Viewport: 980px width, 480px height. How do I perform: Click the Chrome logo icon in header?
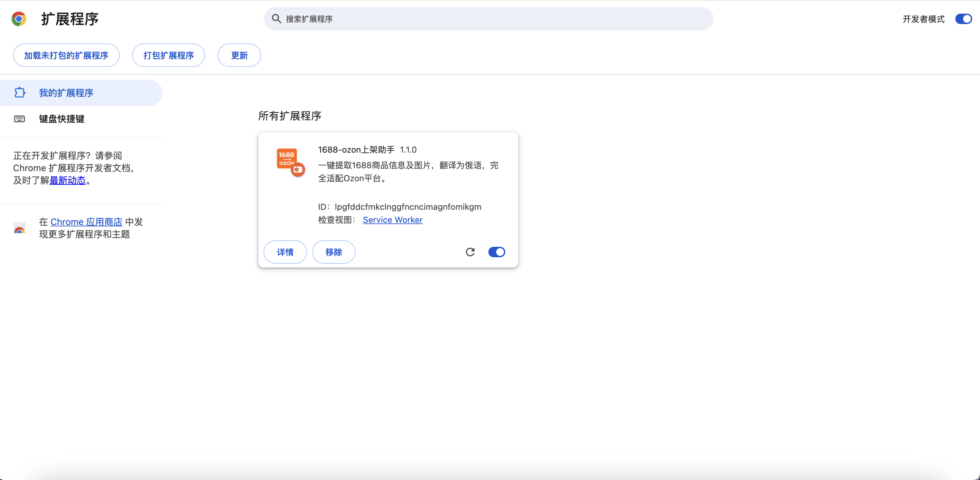pos(19,19)
